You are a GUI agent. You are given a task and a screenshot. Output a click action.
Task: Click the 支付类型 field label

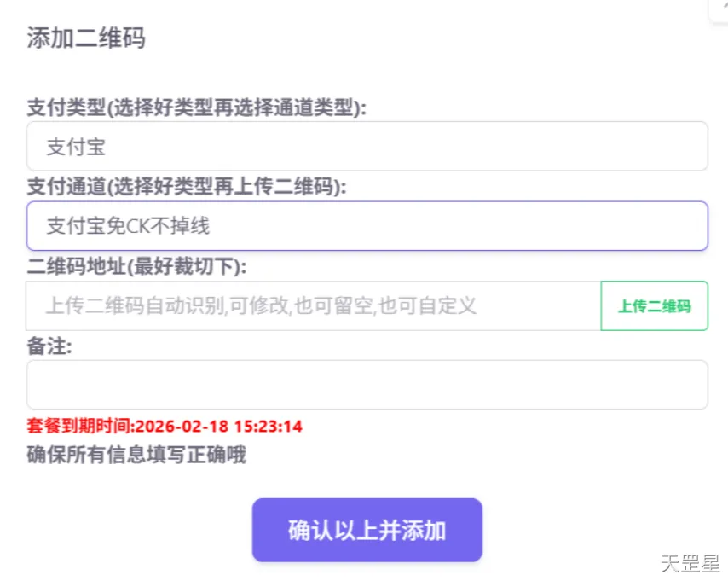(65, 107)
